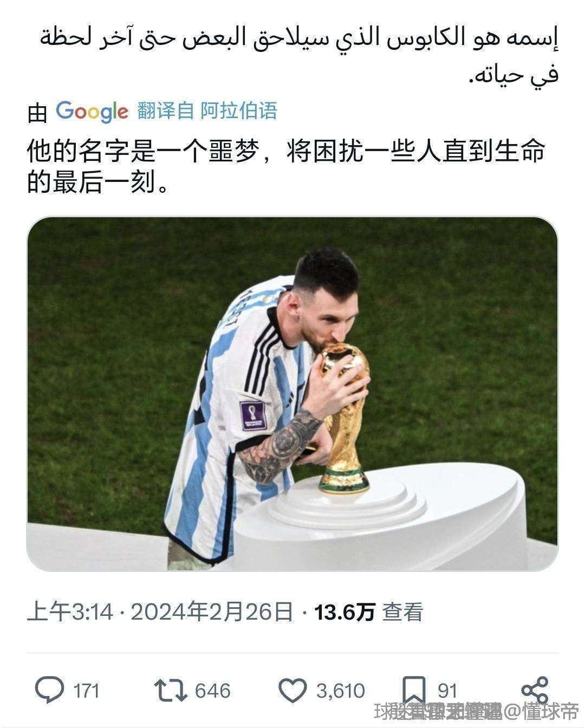
Task: Click the 翻译自 阿拉伯语 translation link
Action: [207, 110]
